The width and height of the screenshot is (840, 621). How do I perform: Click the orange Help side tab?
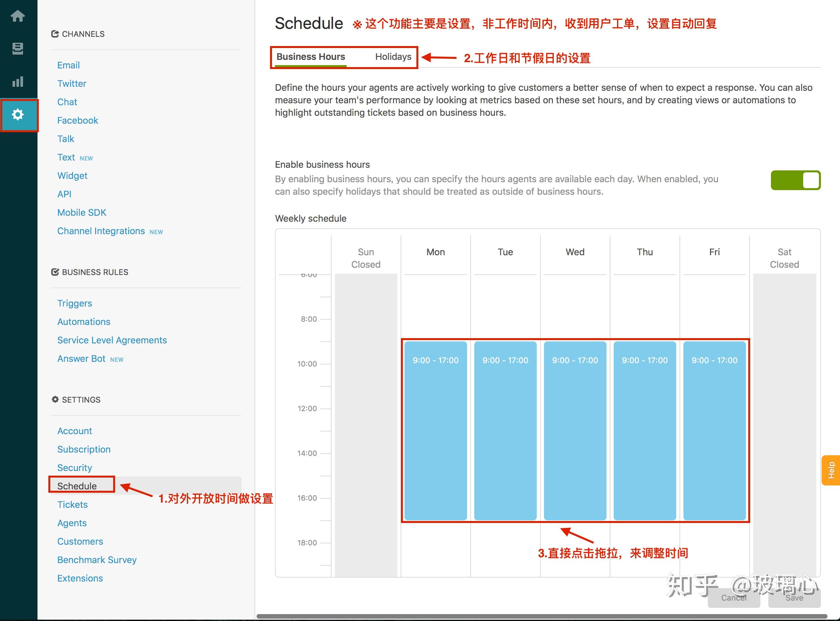pyautogui.click(x=831, y=470)
